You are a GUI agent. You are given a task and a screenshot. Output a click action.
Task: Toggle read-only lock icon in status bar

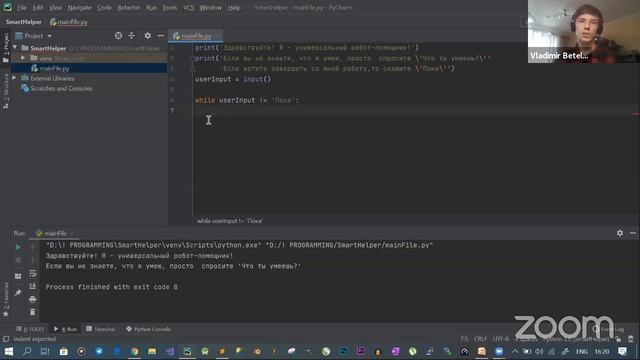pyautogui.click(x=618, y=339)
